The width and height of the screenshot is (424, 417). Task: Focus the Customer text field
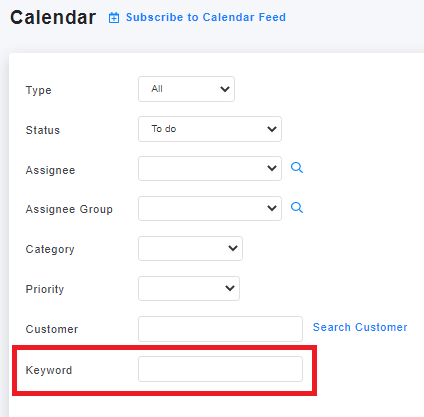coord(220,329)
